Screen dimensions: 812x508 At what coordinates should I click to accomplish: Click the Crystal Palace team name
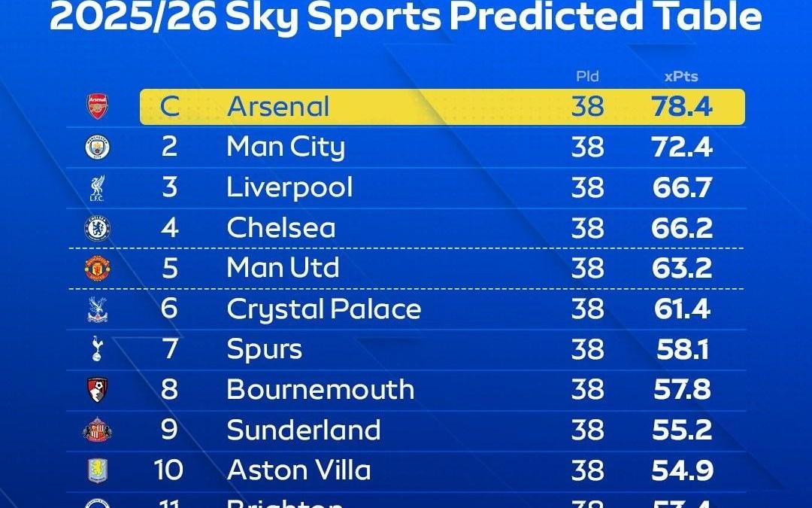(324, 309)
